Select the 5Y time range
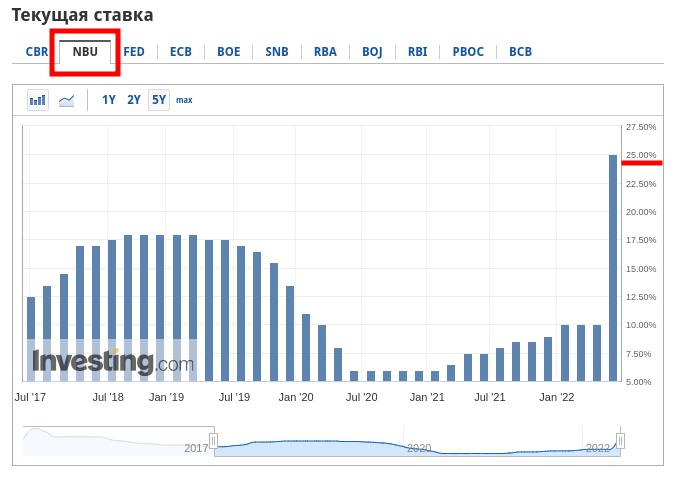 click(159, 100)
